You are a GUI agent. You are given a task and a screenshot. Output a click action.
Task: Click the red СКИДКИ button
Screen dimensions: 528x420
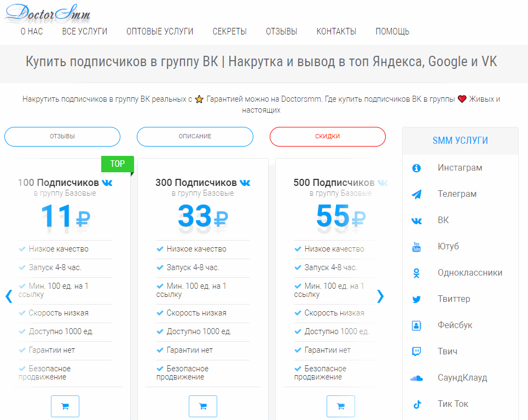[328, 137]
